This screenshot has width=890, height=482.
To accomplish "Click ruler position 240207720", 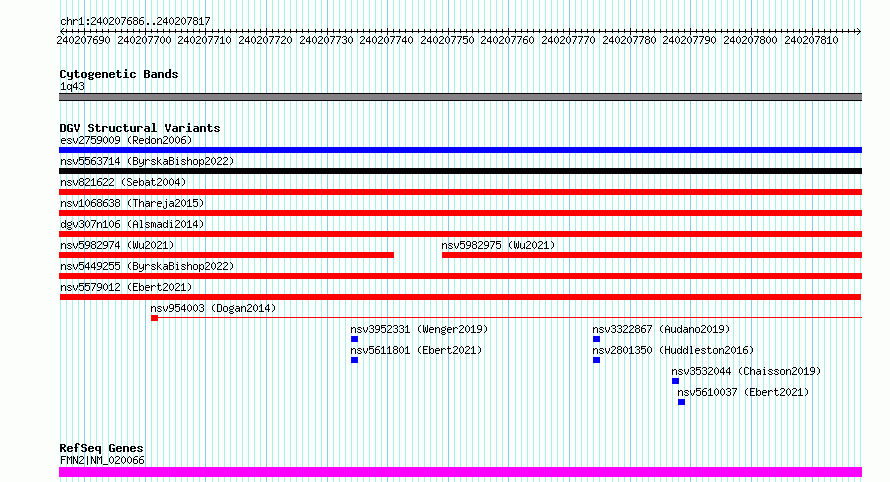I will [265, 40].
